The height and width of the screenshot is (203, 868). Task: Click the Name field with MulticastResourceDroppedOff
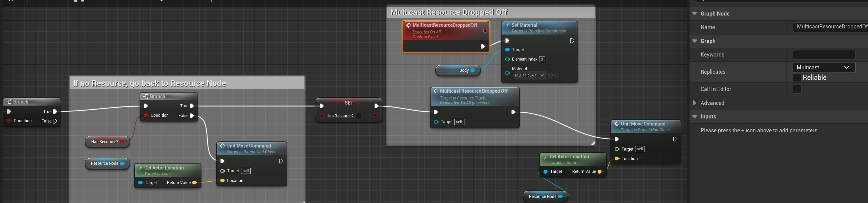click(830, 27)
